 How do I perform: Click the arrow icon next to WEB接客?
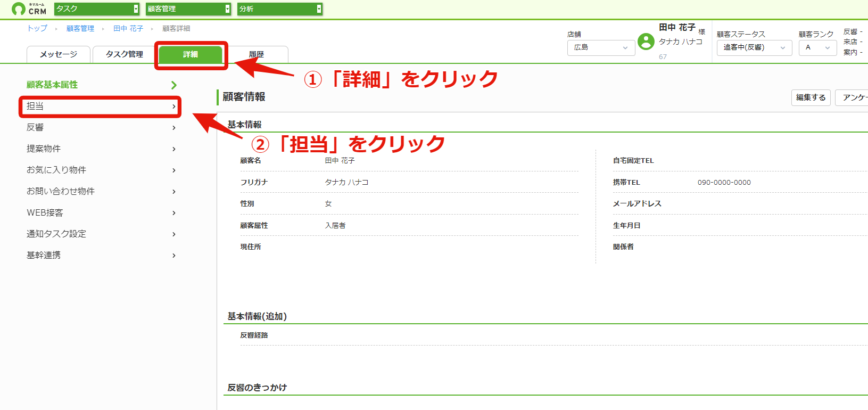pos(174,213)
